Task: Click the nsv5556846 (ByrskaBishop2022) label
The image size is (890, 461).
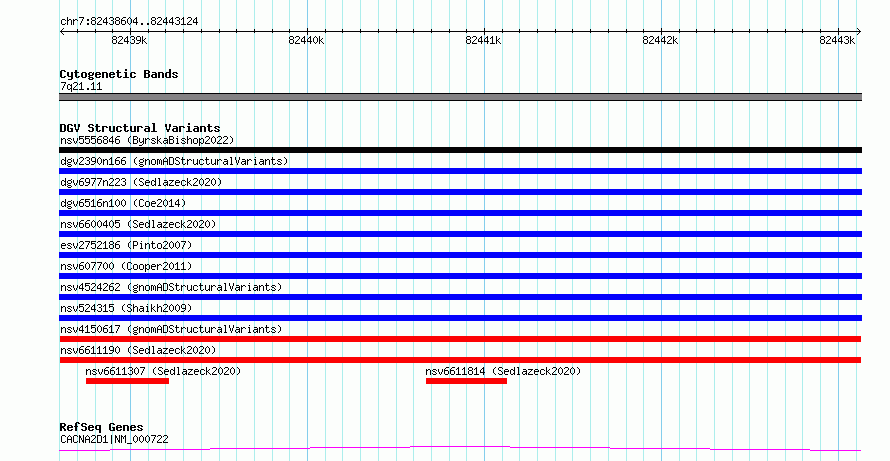Action: coord(147,140)
